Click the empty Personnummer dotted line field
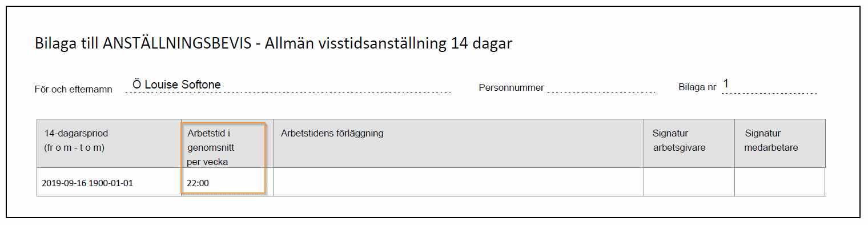This screenshot has height=225, width=868. click(601, 87)
